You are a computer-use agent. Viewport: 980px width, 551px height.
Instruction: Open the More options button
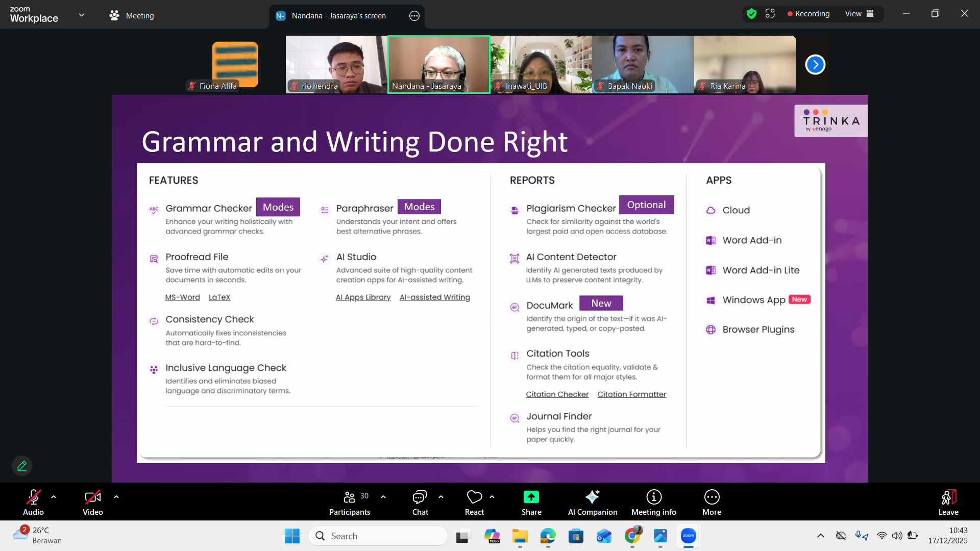click(712, 497)
